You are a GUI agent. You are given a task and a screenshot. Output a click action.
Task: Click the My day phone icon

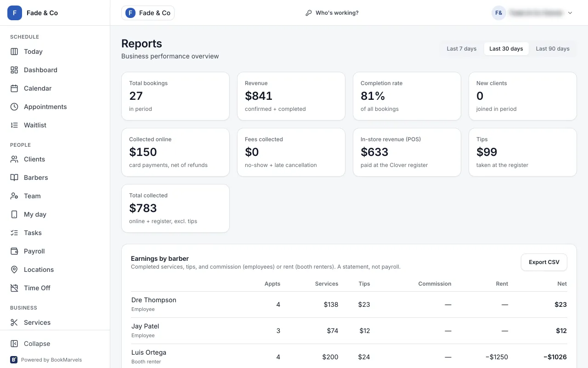[14, 214]
